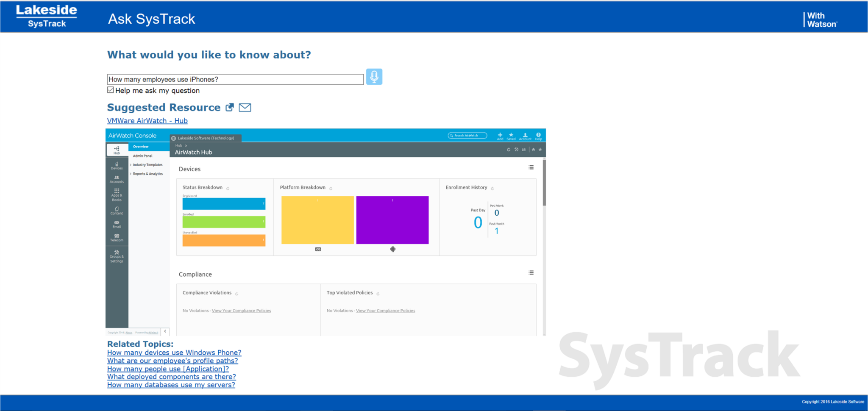
Task: Click the Content sidebar icon
Action: (117, 210)
